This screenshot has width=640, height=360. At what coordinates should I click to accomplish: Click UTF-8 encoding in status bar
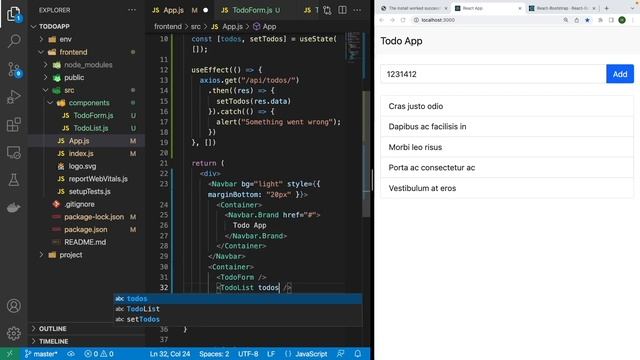[248, 354]
